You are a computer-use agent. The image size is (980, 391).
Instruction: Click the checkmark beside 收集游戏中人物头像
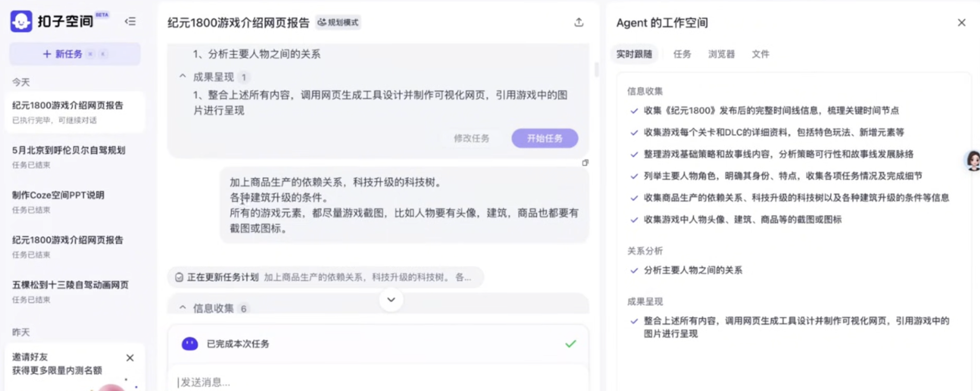click(633, 220)
